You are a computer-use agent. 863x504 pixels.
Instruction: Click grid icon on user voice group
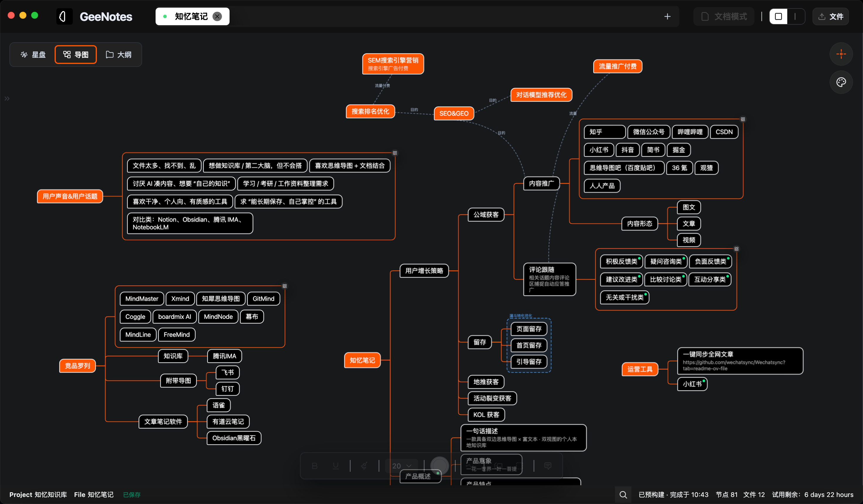[x=395, y=153]
